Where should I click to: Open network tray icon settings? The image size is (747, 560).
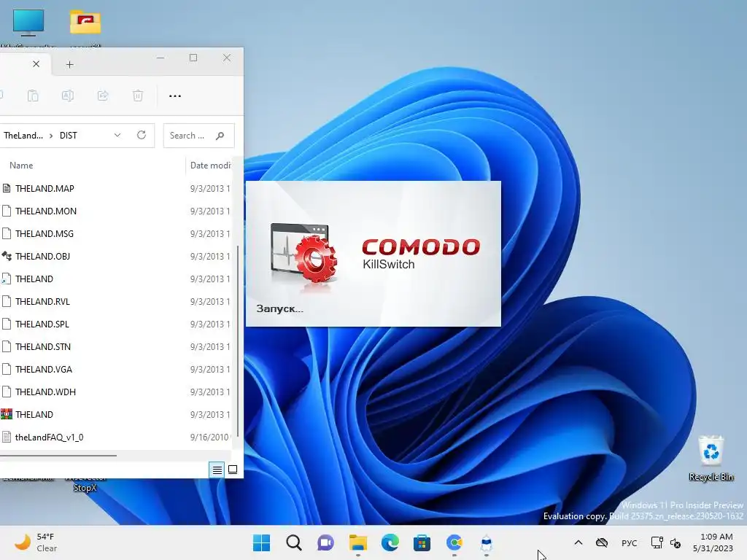pos(657,542)
